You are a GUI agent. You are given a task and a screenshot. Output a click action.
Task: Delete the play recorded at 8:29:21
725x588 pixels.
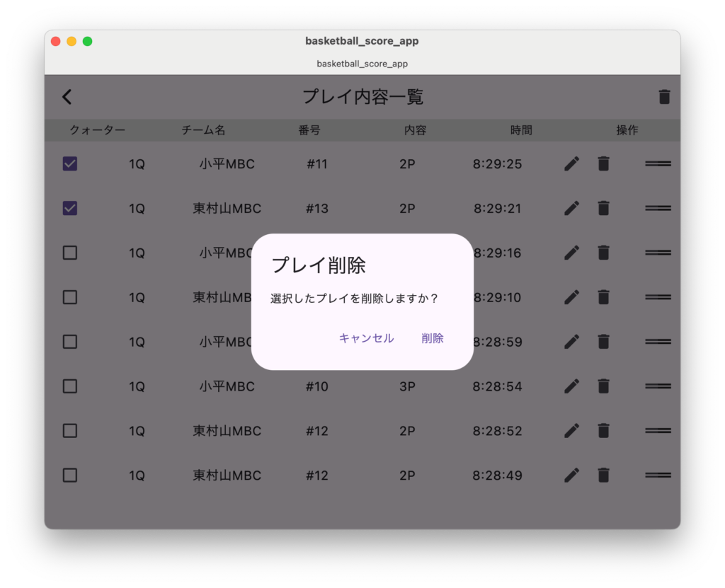click(603, 208)
